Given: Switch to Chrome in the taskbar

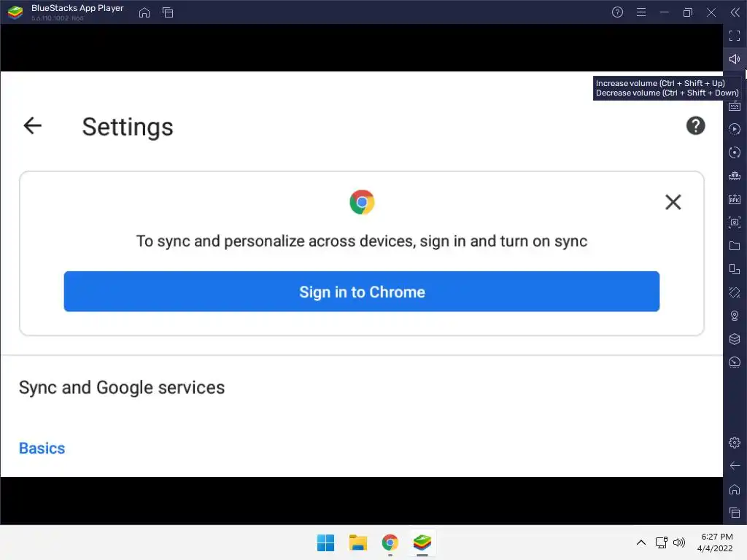Looking at the screenshot, I should tap(390, 542).
